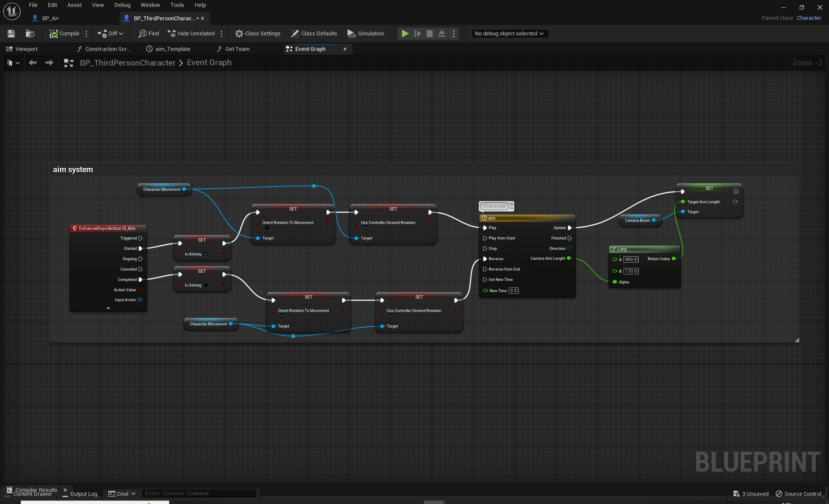The width and height of the screenshot is (829, 504).
Task: Uncheck Use Controller Desired Rotation in upper SET
Action: pos(365,228)
